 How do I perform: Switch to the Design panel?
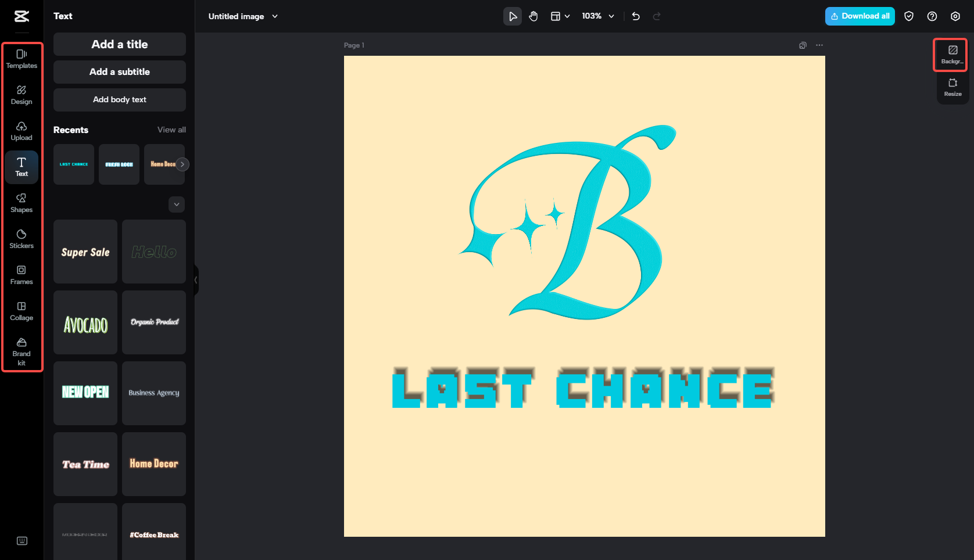22,95
